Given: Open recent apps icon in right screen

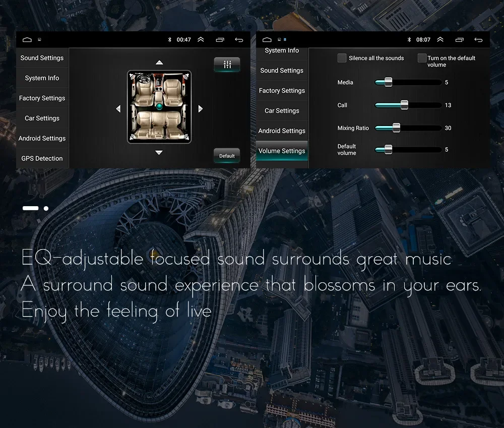Looking at the screenshot, I should (460, 40).
